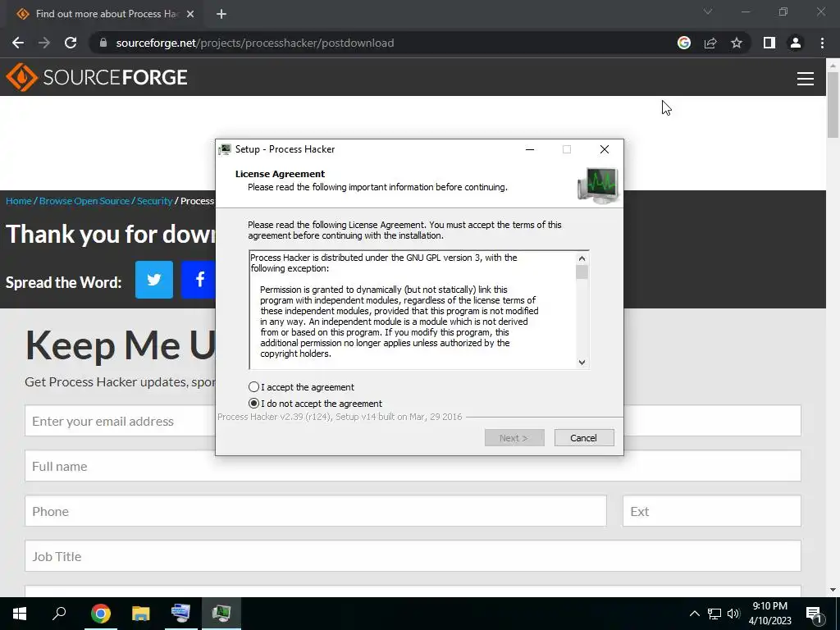The height and width of the screenshot is (630, 840).
Task: Open File Explorer from the taskbar
Action: tap(141, 614)
